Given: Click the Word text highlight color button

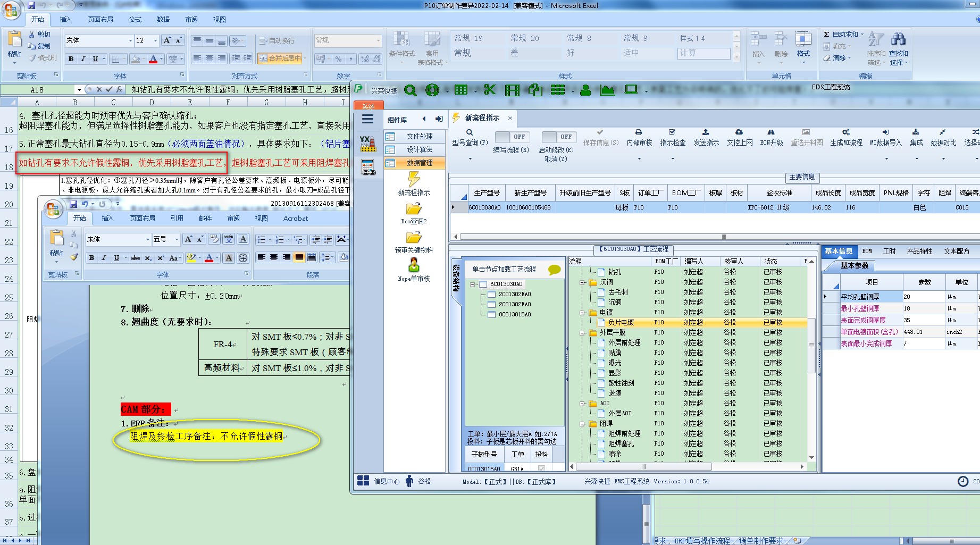Looking at the screenshot, I should (x=191, y=258).
